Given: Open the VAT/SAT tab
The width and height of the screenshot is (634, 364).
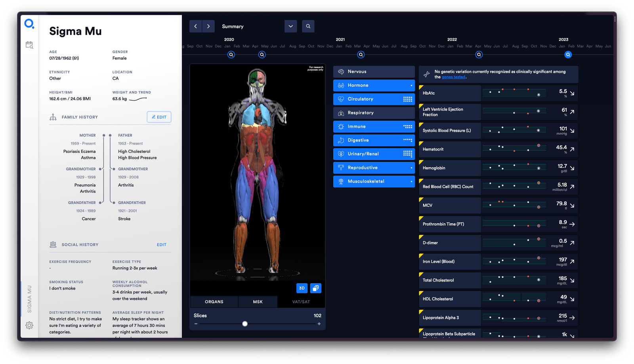Looking at the screenshot, I should click(x=302, y=301).
